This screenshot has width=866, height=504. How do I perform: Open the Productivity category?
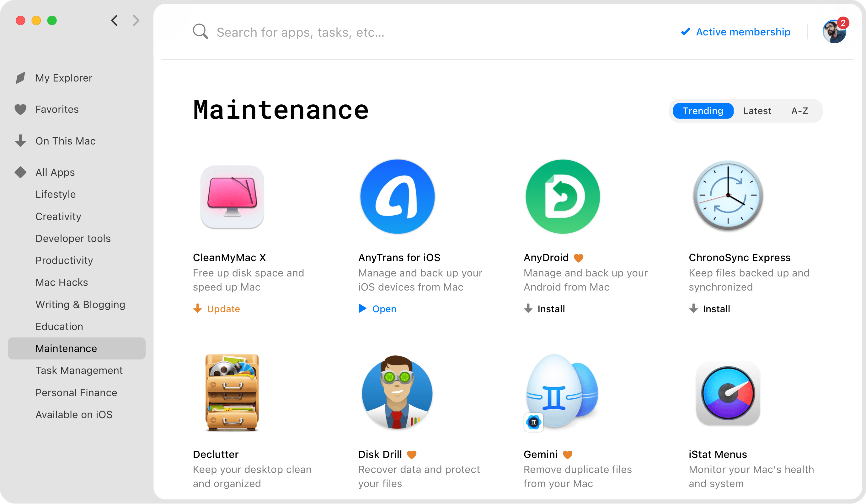point(64,260)
